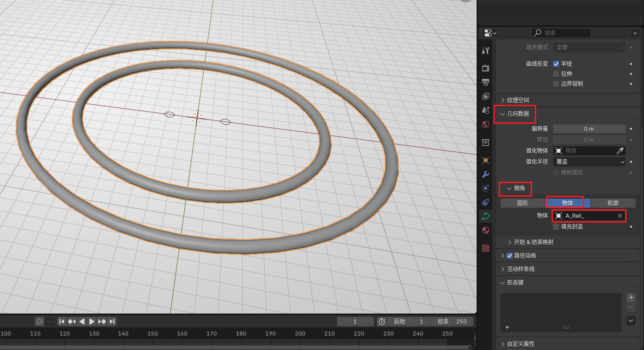The image size is (644, 350).
Task: Toggle auto keying record button
Action: 39,322
